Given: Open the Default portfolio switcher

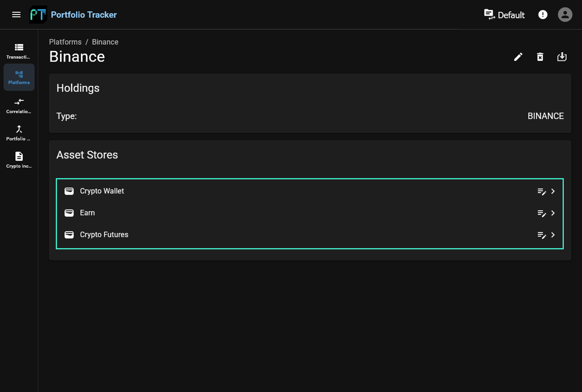Looking at the screenshot, I should 504,15.
